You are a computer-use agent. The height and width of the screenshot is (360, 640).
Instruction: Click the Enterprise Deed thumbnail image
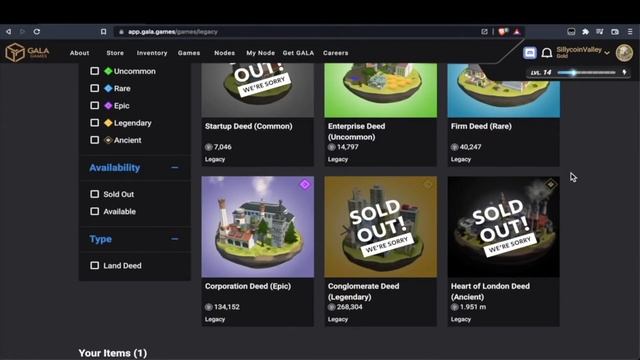380,90
